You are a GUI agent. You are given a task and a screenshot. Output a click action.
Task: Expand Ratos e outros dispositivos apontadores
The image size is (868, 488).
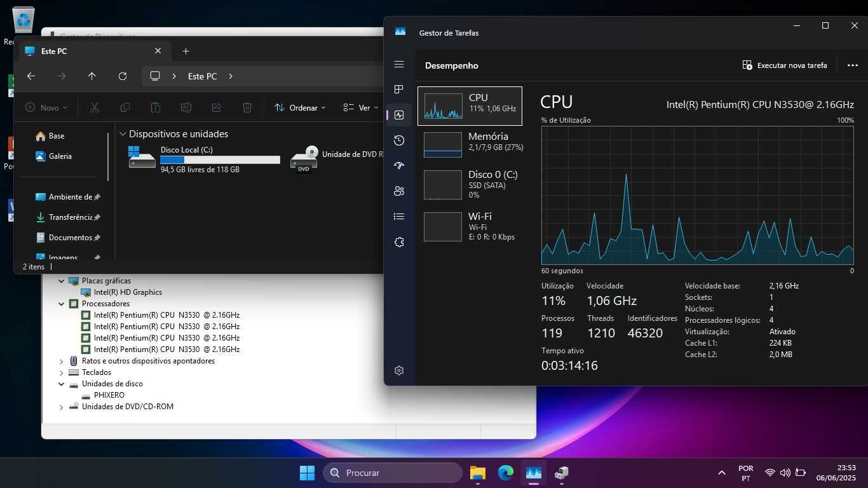(62, 361)
